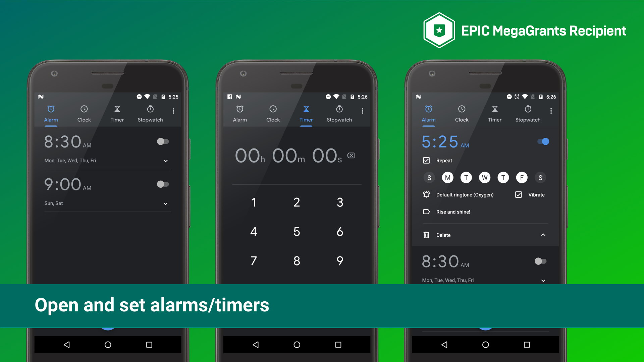This screenshot has width=644, height=362.
Task: Enable the Vibrate checkbox
Action: 518,194
